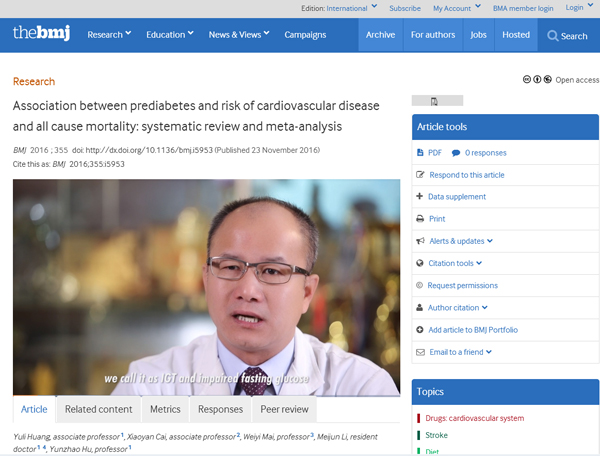
Task: Open the responses speech bubble icon
Action: (456, 153)
